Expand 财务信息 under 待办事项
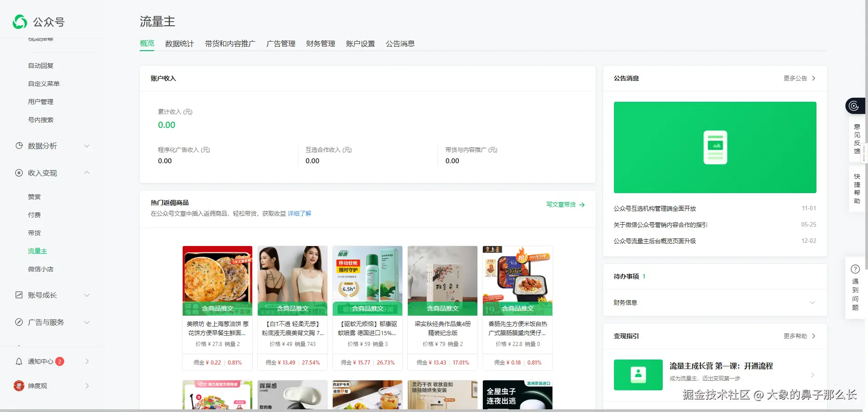The height and width of the screenshot is (412, 868). pos(813,303)
